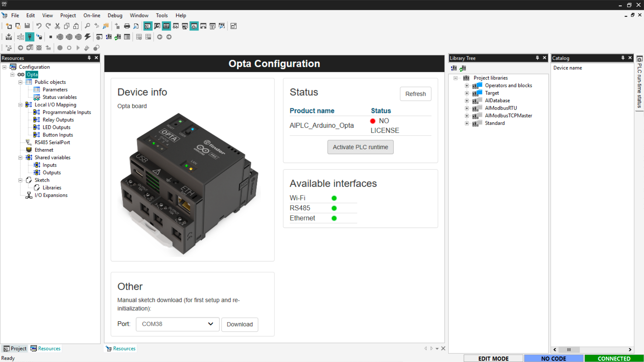Click the green refresh libraries icon
The width and height of the screenshot is (644, 362).
point(463,68)
